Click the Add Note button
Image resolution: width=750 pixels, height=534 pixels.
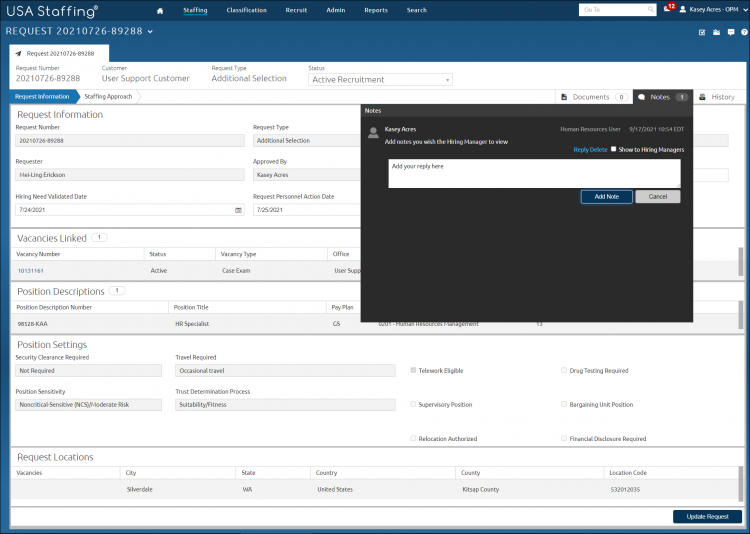[x=607, y=197]
